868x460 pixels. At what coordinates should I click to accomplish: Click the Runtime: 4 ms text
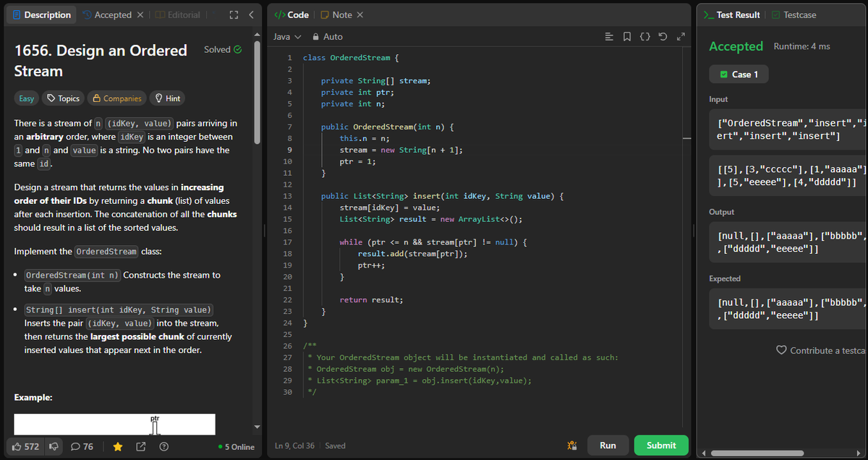(801, 46)
